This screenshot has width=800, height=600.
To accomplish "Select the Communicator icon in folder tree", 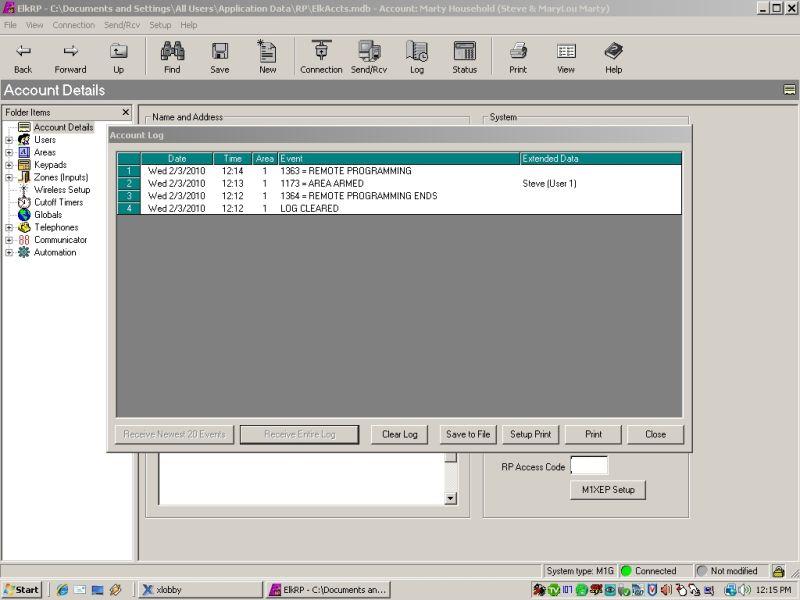I will 24,240.
